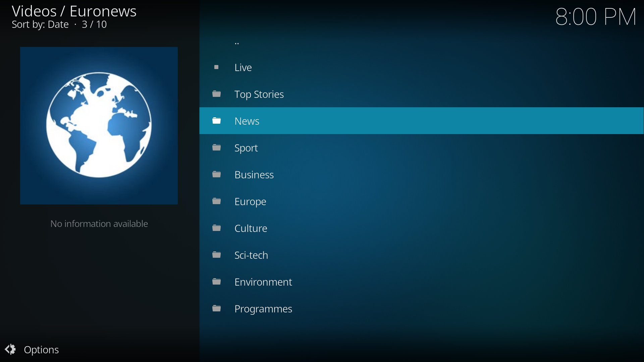Viewport: 644px width, 362px height.
Task: Open the Environment category label
Action: [263, 282]
